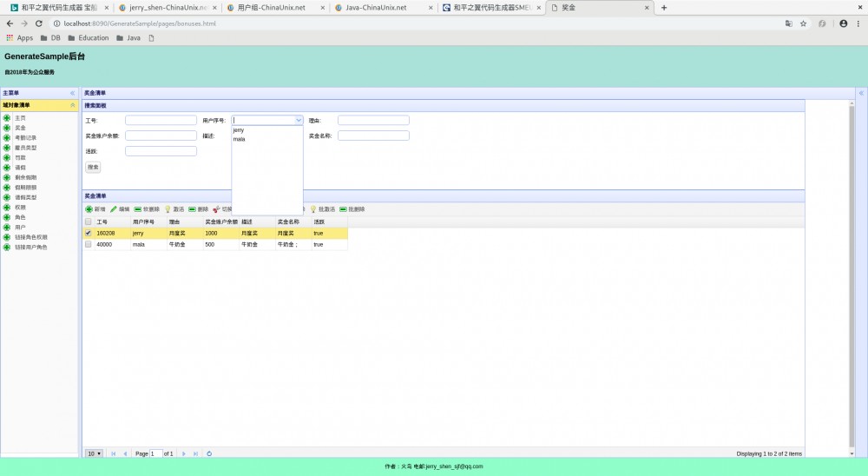Screen dimensions: 868x476
Task: Focus the 奖金账户余额 search input field
Action: tap(161, 136)
